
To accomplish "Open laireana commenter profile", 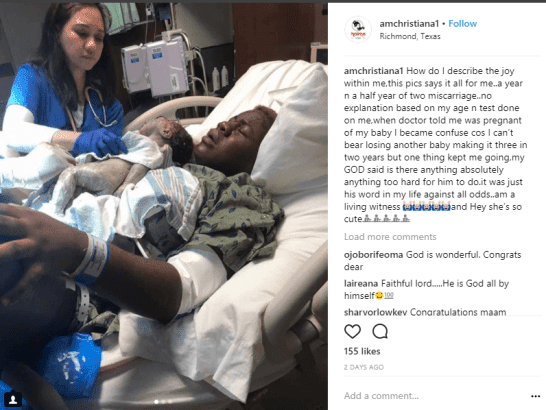I will coord(361,284).
